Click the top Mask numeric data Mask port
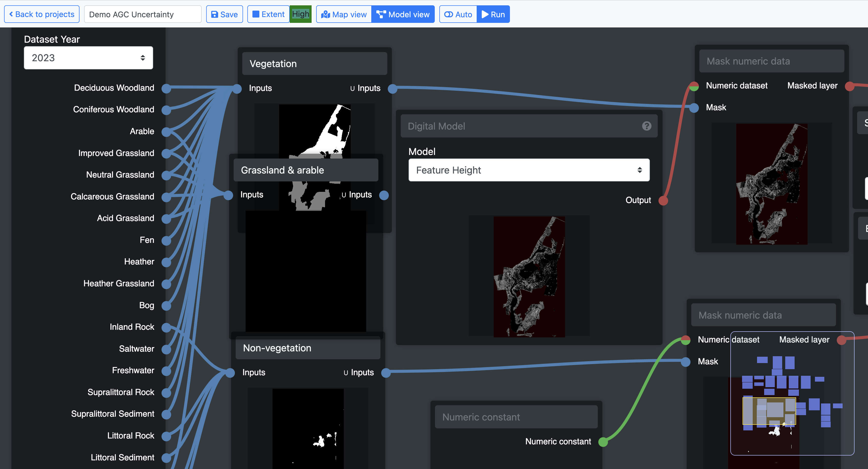Viewport: 868px width, 469px height. coord(694,108)
